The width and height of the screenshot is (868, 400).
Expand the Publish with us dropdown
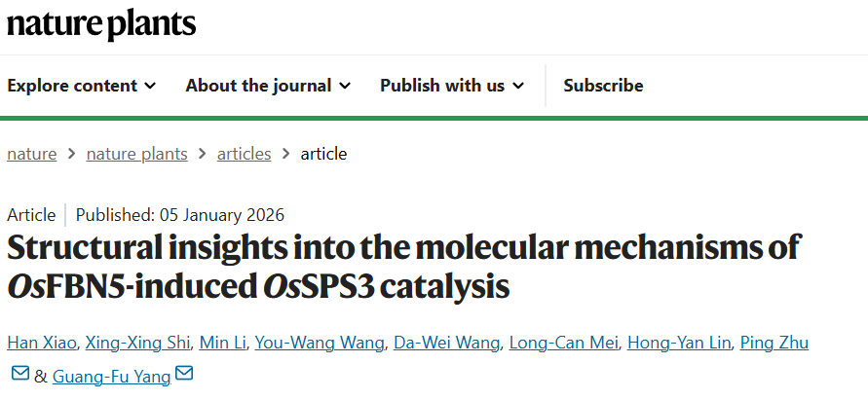(451, 86)
